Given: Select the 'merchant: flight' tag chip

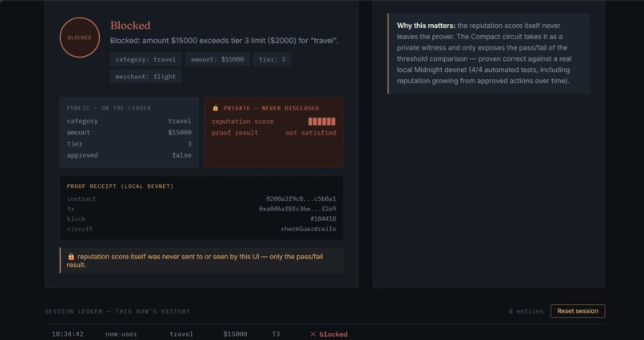Looking at the screenshot, I should coord(145,77).
